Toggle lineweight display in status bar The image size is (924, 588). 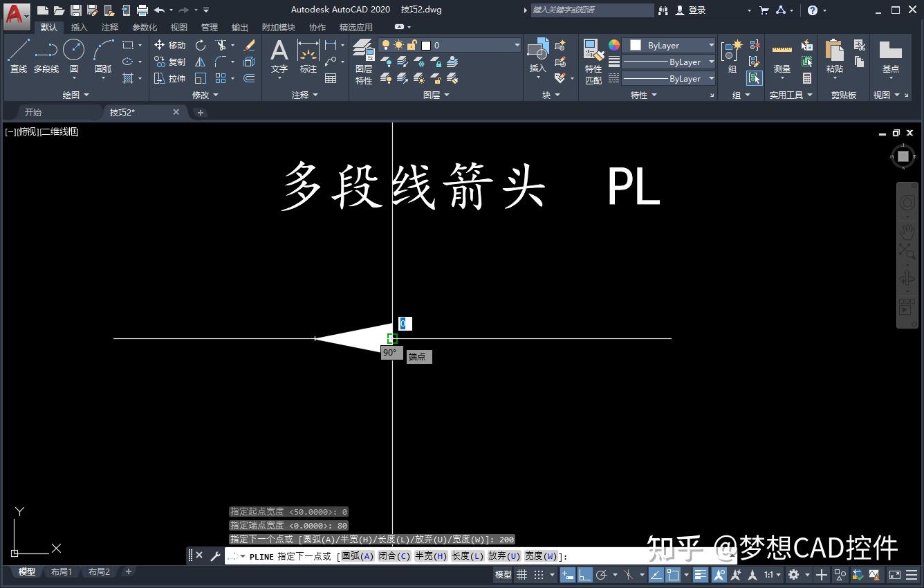tap(701, 575)
